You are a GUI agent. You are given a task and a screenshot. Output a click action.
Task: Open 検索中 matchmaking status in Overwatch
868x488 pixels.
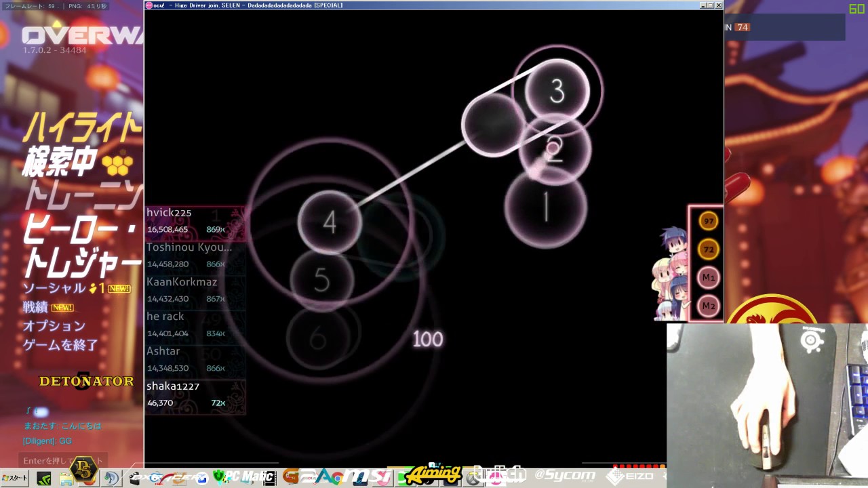click(60, 161)
